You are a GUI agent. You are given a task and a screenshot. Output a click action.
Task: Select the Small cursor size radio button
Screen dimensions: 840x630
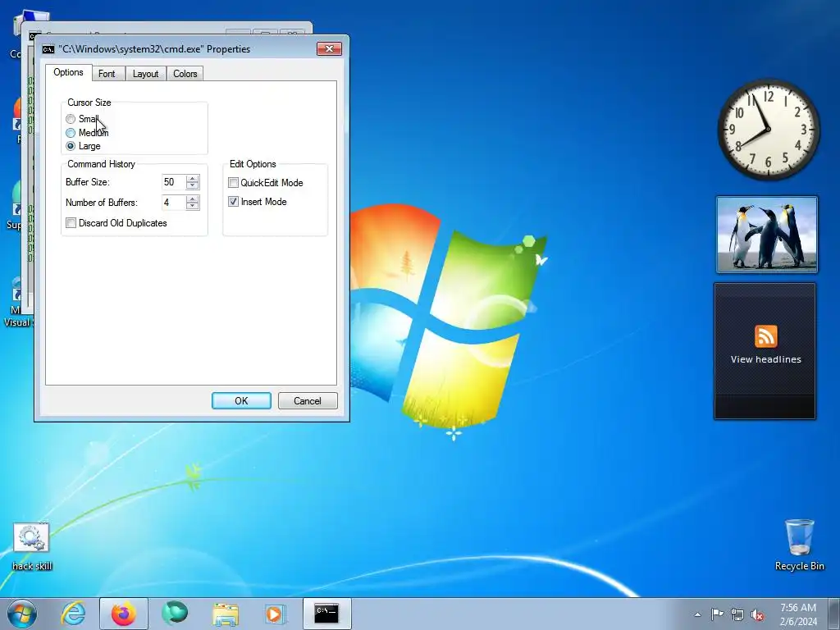(x=71, y=119)
